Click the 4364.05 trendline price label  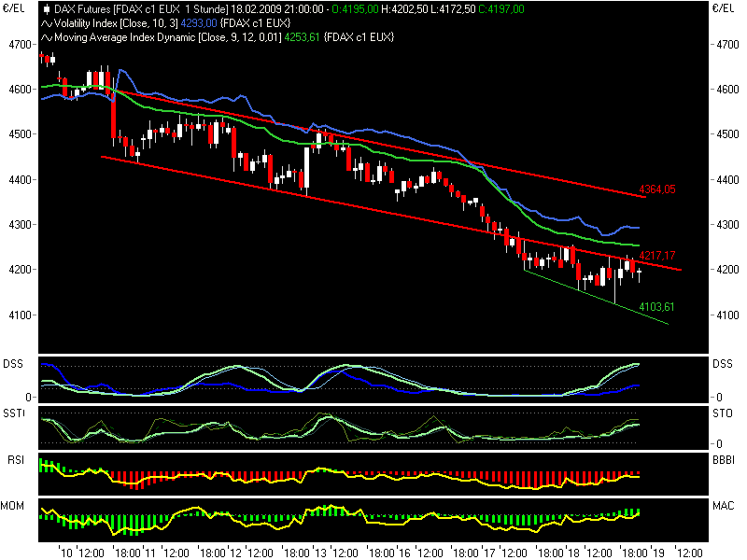pos(656,189)
